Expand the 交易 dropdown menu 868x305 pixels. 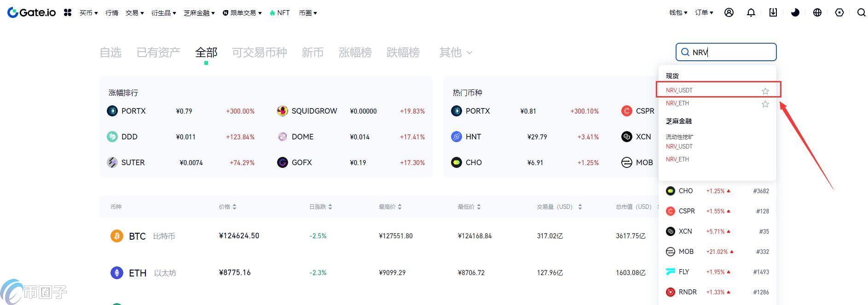[x=134, y=13]
